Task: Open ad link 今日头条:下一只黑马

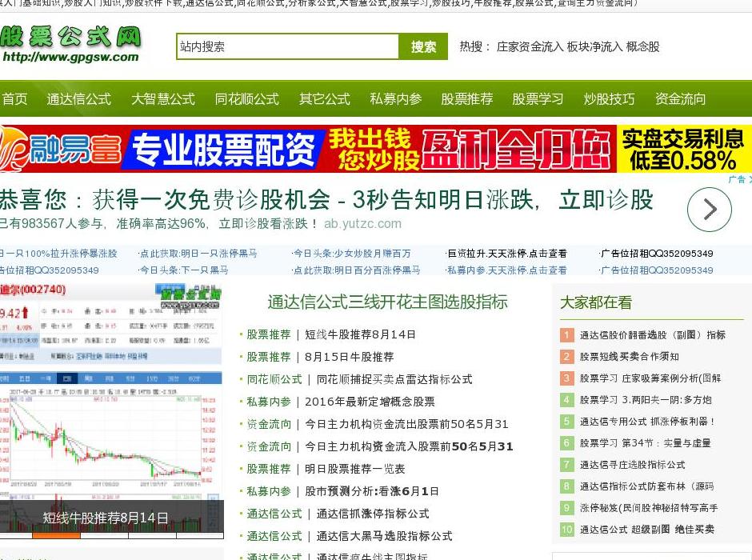Action: pyautogui.click(x=183, y=270)
